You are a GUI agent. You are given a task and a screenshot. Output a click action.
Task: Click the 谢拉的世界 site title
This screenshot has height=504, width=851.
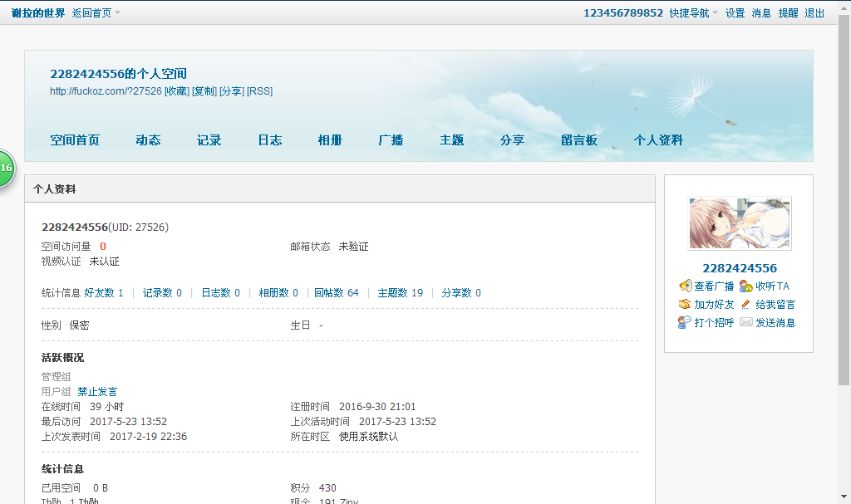coord(38,13)
